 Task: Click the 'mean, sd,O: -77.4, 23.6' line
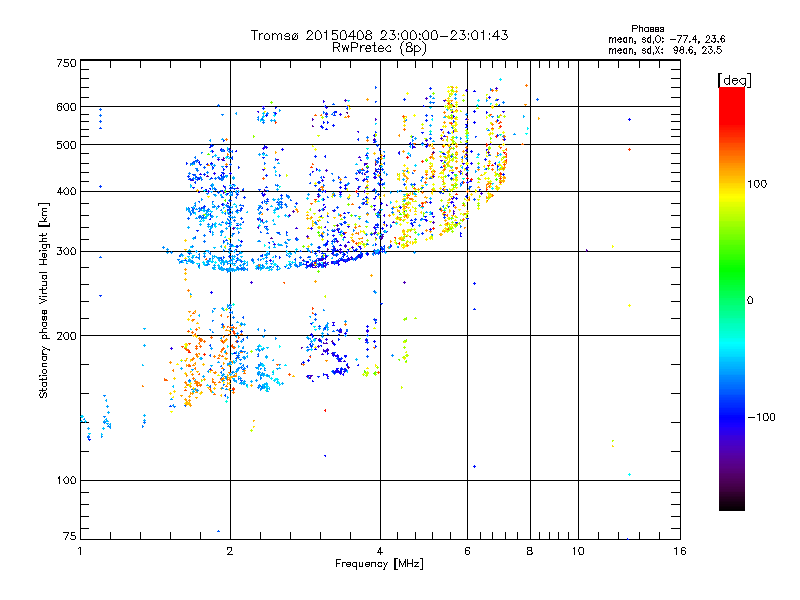click(666, 39)
